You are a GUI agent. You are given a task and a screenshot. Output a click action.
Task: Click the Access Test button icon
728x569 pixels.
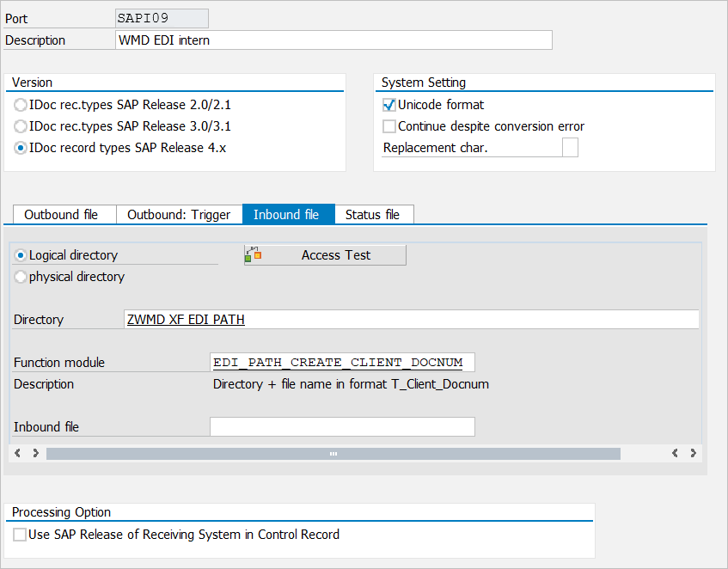(253, 255)
